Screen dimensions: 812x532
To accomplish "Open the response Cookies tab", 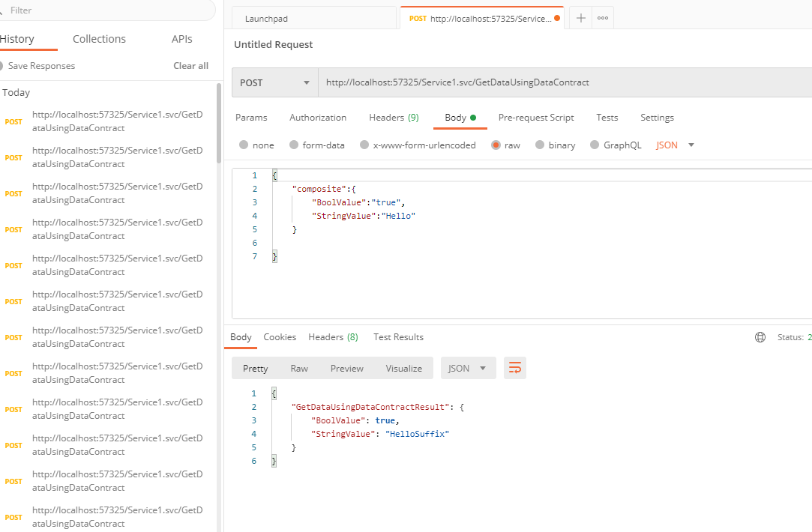I will click(x=280, y=337).
